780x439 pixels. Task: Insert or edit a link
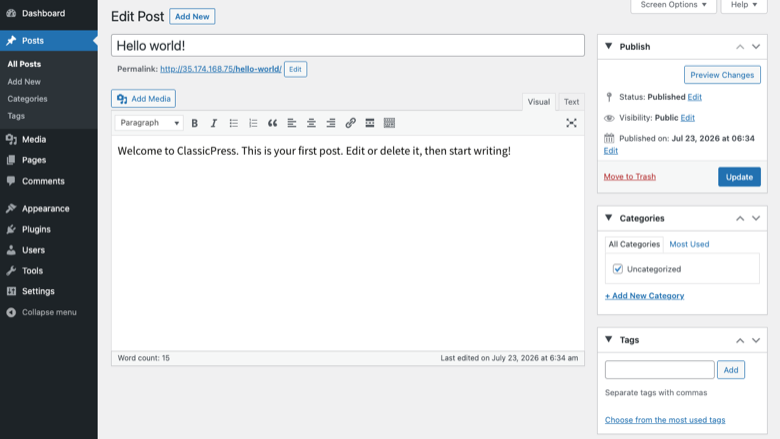pyautogui.click(x=350, y=123)
